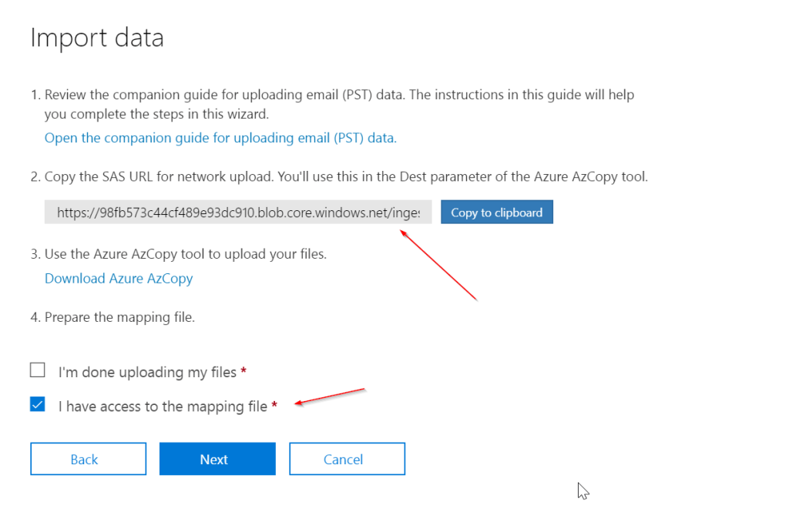Click the "I'm done uploading my files" label
Screen dimensions: 789x532
click(147, 373)
